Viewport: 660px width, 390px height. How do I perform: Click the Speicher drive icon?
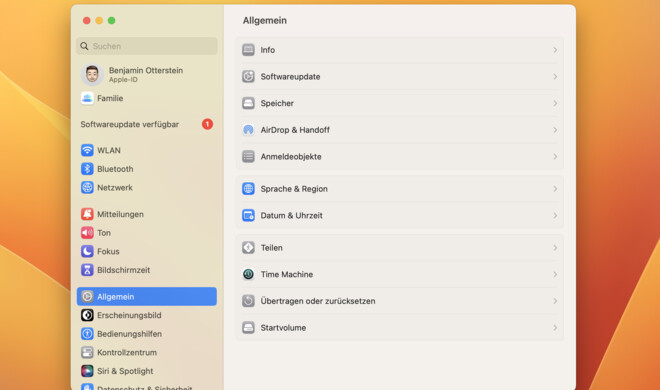(x=248, y=103)
